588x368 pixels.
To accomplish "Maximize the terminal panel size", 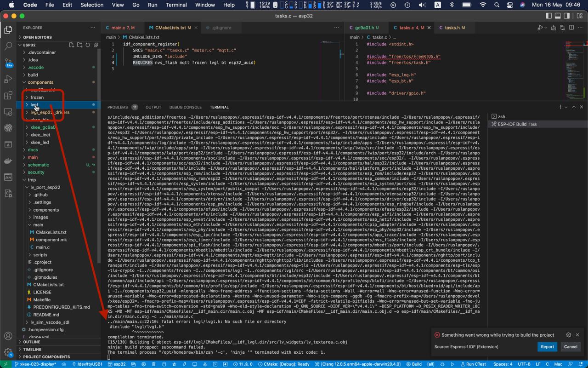I will [x=574, y=107].
